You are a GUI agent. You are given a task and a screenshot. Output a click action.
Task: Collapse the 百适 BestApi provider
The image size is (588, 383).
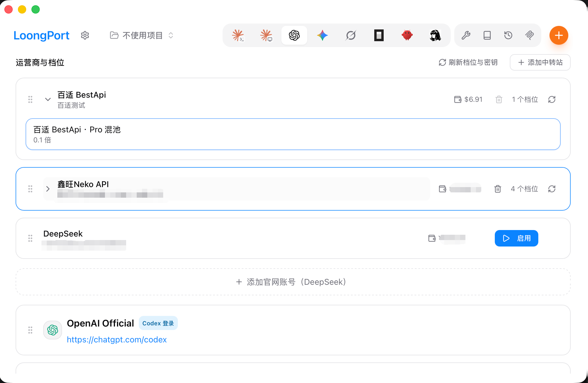coord(48,99)
